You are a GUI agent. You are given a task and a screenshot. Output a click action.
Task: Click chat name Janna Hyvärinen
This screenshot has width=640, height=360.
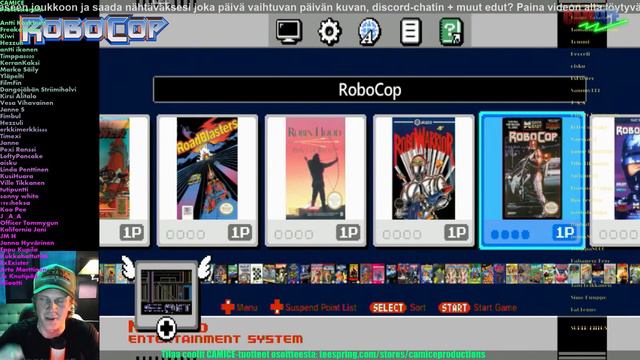[x=27, y=243]
